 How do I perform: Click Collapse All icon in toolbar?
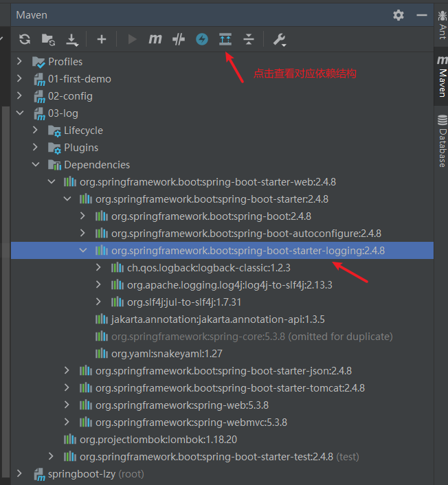[x=249, y=39]
